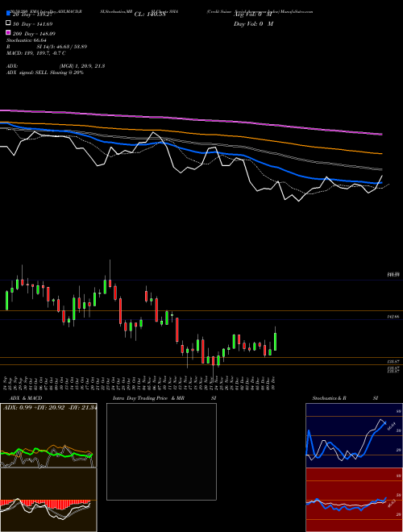Click the date axis labels under the candlesticks
The height and width of the screenshot is (532, 403).
click(x=140, y=384)
